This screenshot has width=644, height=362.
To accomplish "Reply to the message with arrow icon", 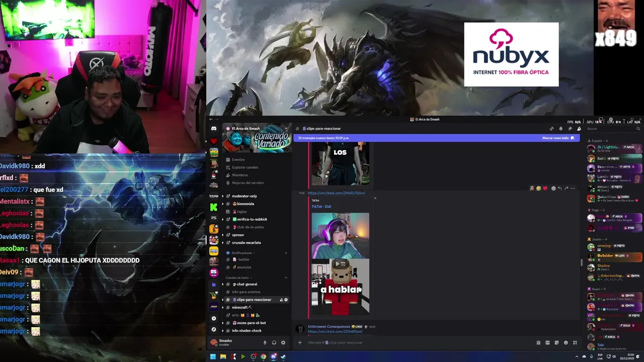I will [559, 189].
